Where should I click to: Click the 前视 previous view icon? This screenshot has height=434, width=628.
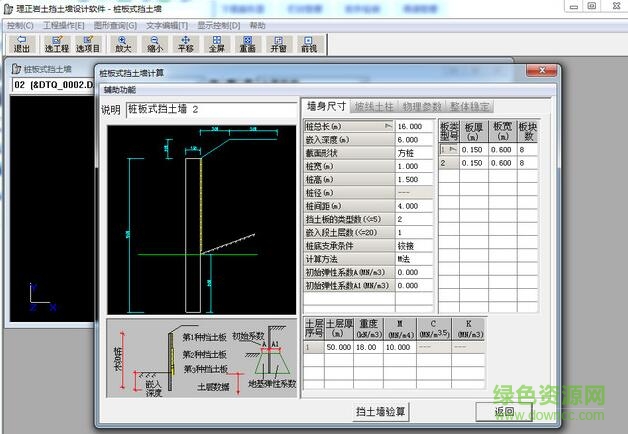[309, 43]
